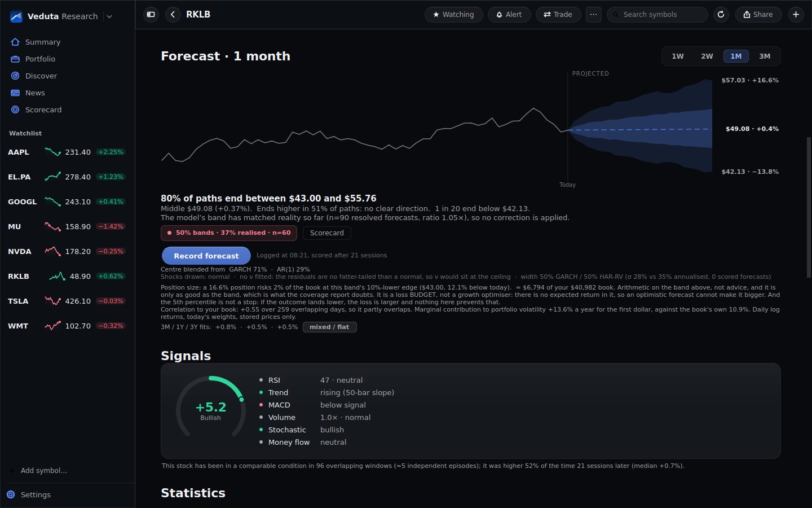
Task: Switch forecast horizon to 3M
Action: tap(765, 56)
